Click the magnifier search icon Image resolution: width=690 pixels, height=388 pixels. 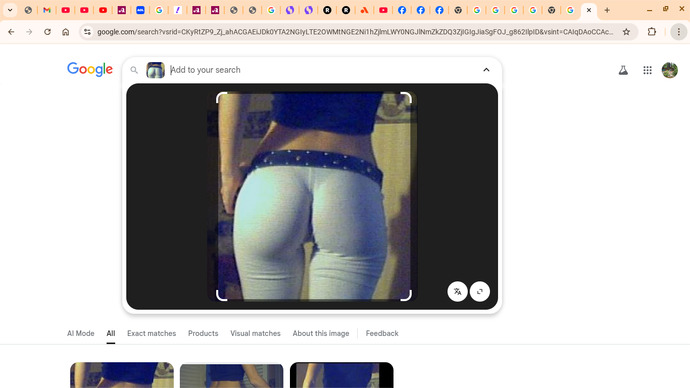tap(134, 70)
